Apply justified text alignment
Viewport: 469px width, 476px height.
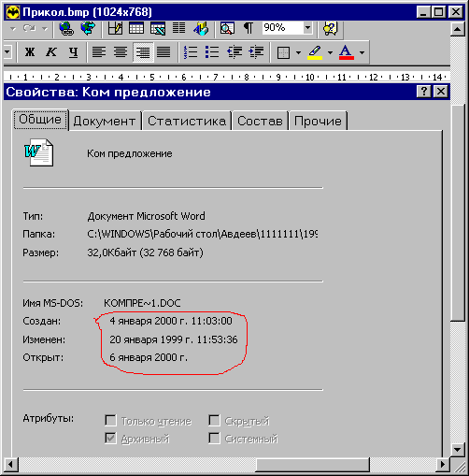click(163, 52)
